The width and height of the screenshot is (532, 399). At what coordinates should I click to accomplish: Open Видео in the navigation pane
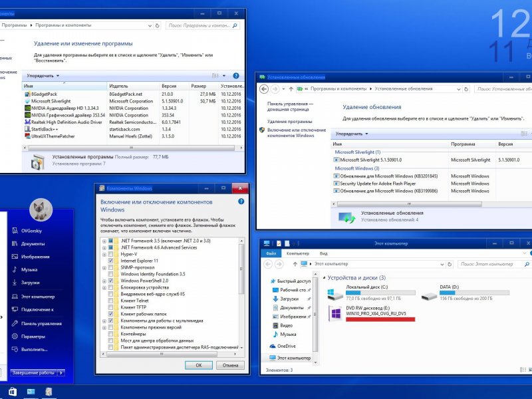[x=283, y=325]
